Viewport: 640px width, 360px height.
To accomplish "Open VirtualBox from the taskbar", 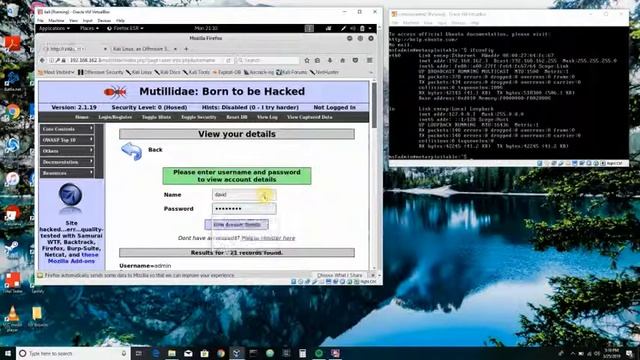I will (237, 353).
